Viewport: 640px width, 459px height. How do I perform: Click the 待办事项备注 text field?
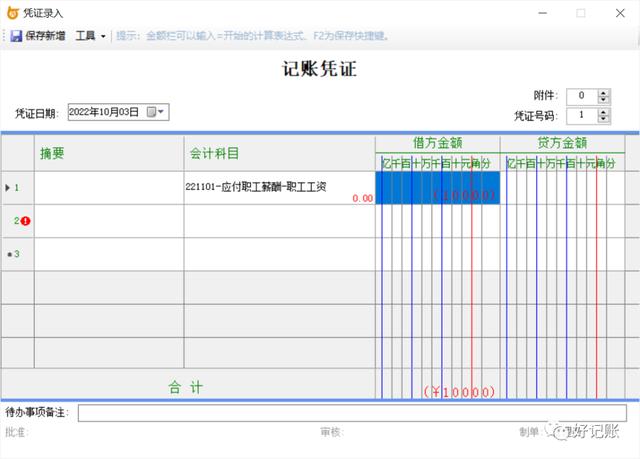(x=352, y=413)
